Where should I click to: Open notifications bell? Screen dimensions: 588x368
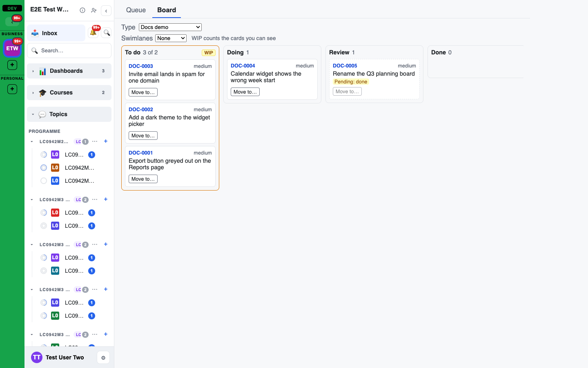coord(94,32)
